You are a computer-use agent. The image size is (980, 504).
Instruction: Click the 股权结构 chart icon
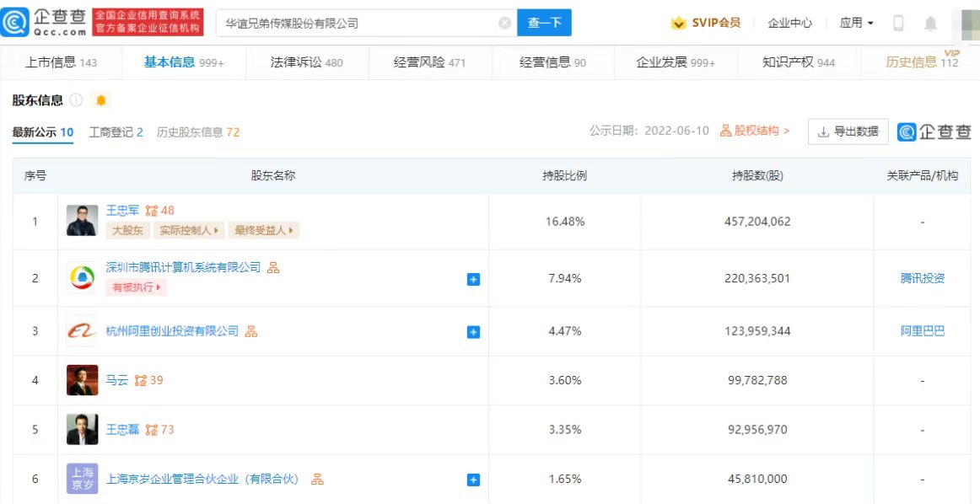pyautogui.click(x=725, y=131)
